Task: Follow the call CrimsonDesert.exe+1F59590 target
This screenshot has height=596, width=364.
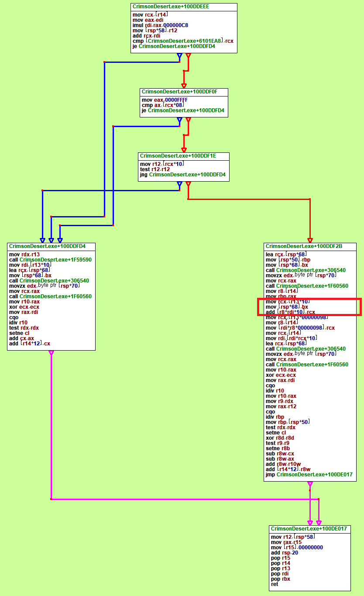Action: 55,260
